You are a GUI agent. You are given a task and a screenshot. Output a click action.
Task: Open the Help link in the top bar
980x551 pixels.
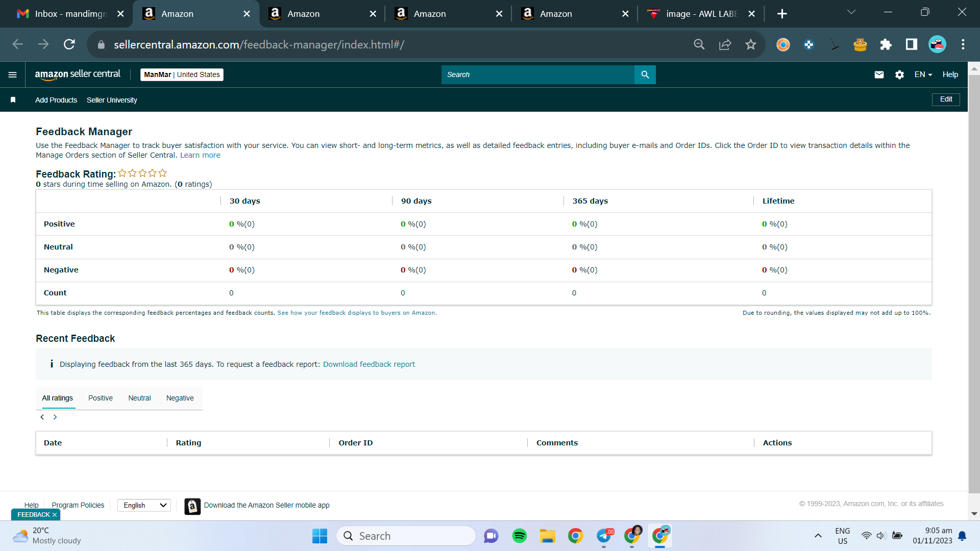(950, 74)
